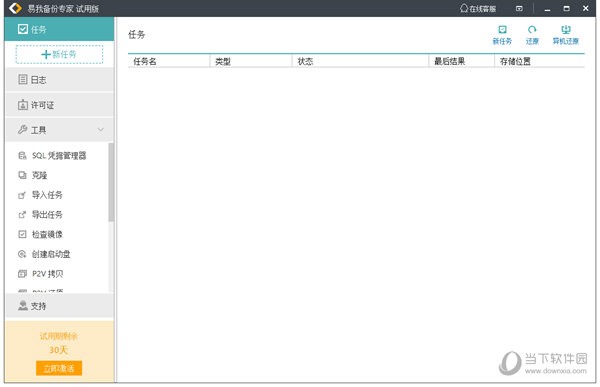The image size is (600, 387).
Task: Click the checkmark icon beside 检查镜像
Action: [22, 234]
